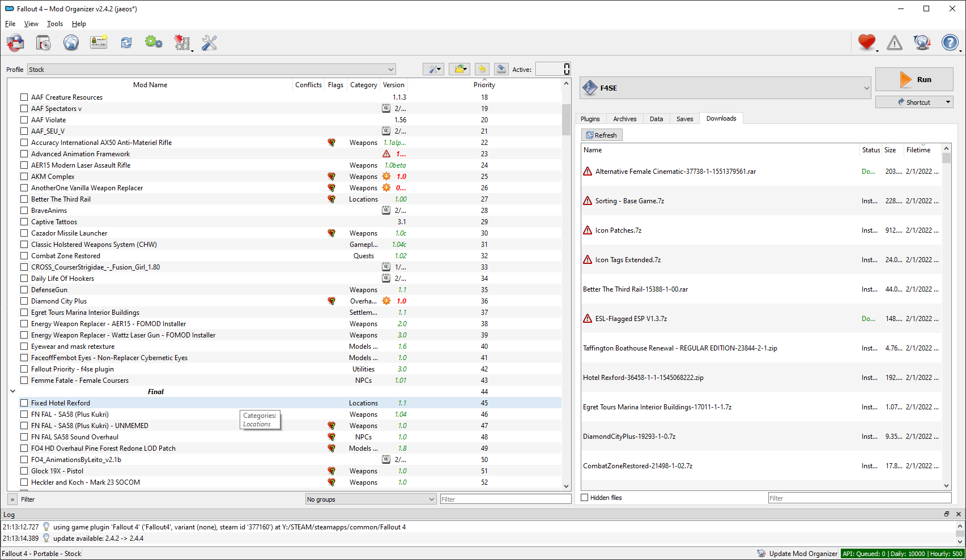Click the Refresh downloads button
Viewport: 966px width, 560px height.
[x=602, y=135]
